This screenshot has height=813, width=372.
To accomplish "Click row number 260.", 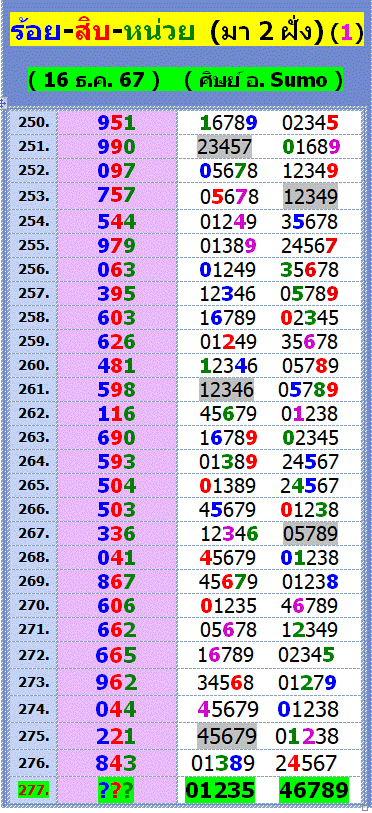I will click(x=34, y=366).
